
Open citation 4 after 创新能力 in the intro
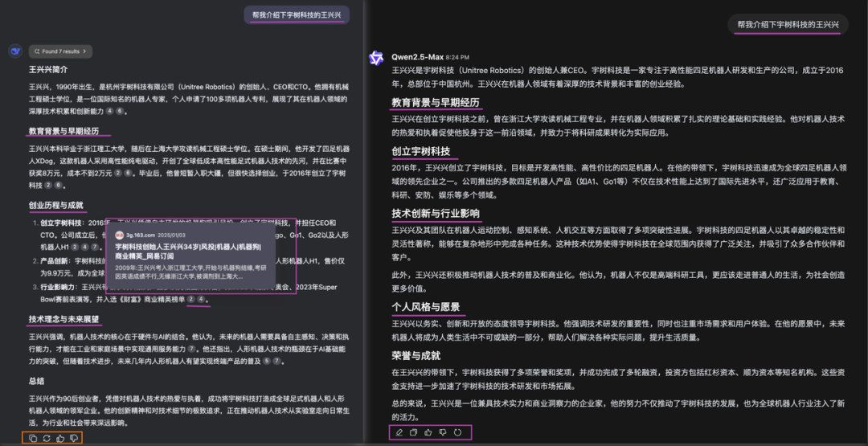[x=109, y=111]
